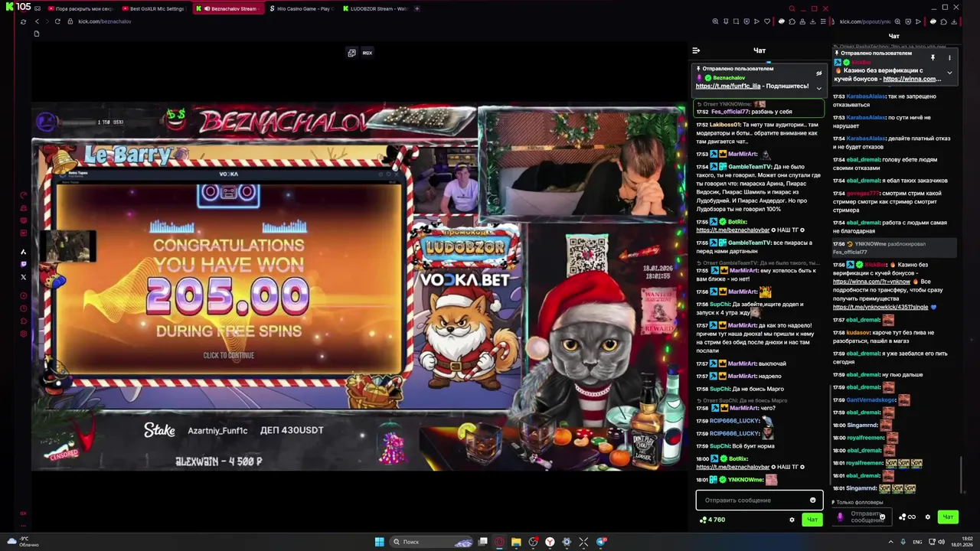This screenshot has width=980, height=551.
Task: Switch to the LUDOBZOR Stream tab
Action: point(374,8)
